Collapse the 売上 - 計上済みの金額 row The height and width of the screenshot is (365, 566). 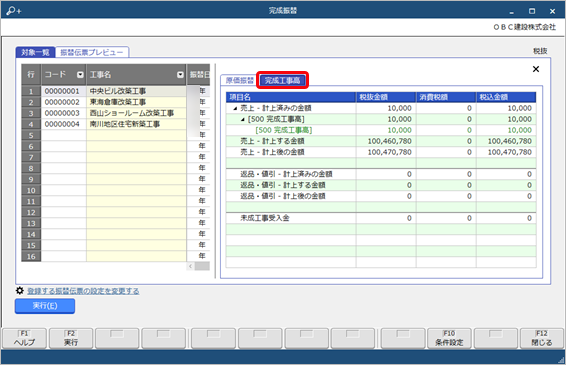pyautogui.click(x=235, y=108)
